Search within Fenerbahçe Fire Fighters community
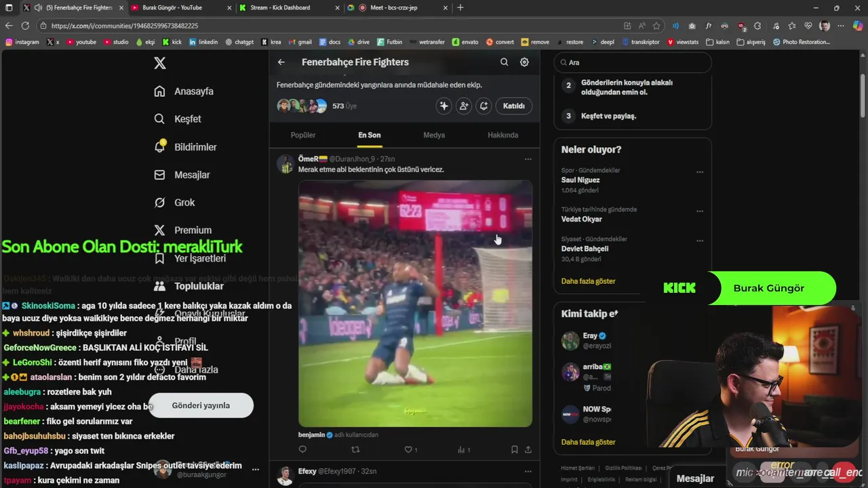 point(504,62)
